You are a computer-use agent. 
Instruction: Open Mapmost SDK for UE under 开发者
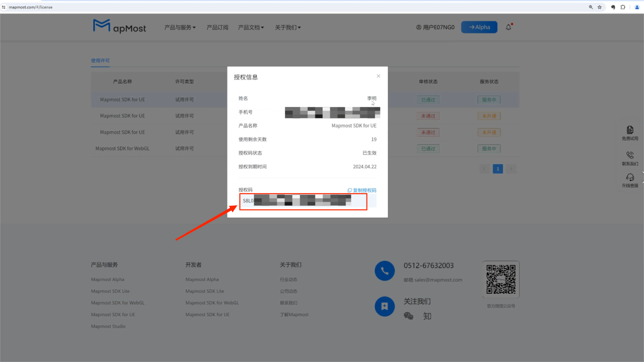[x=208, y=315]
